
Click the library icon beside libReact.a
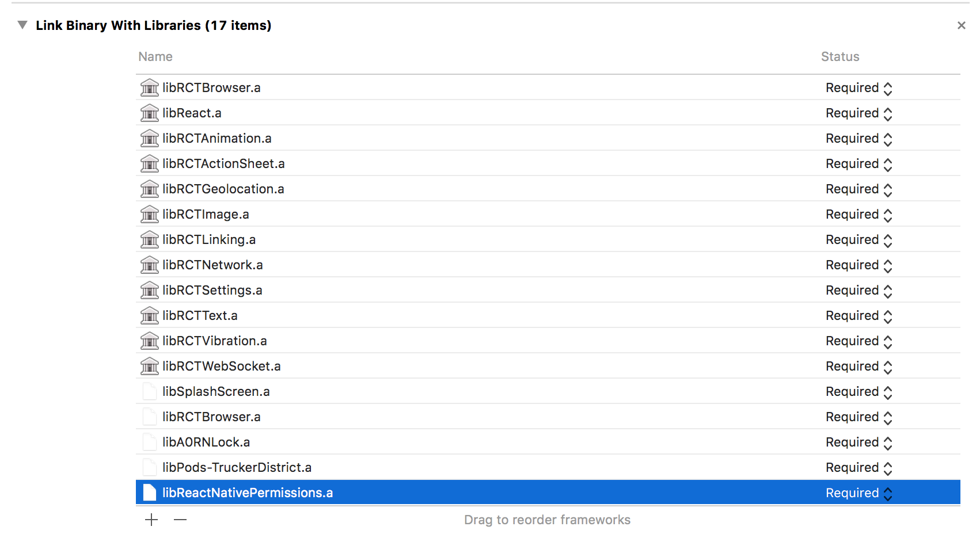(149, 113)
